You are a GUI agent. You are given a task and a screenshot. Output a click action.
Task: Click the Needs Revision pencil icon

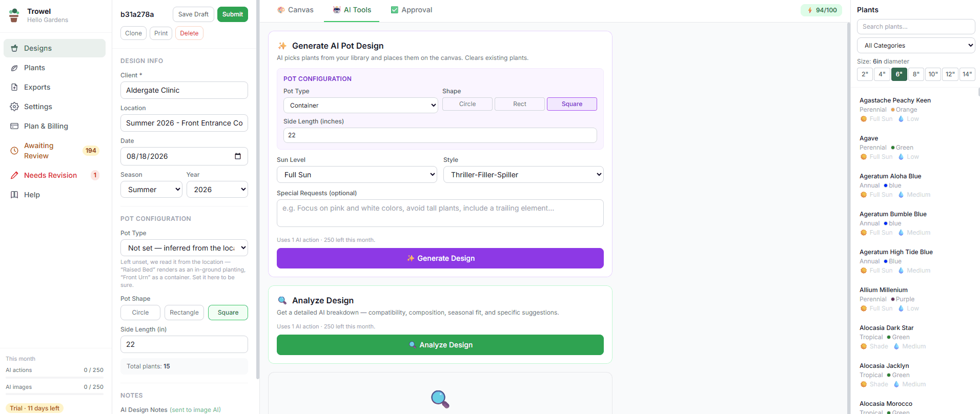tap(14, 175)
